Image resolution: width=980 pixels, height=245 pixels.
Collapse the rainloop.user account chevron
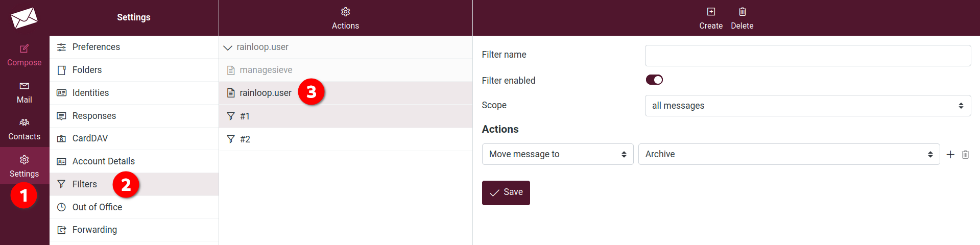coord(228,47)
